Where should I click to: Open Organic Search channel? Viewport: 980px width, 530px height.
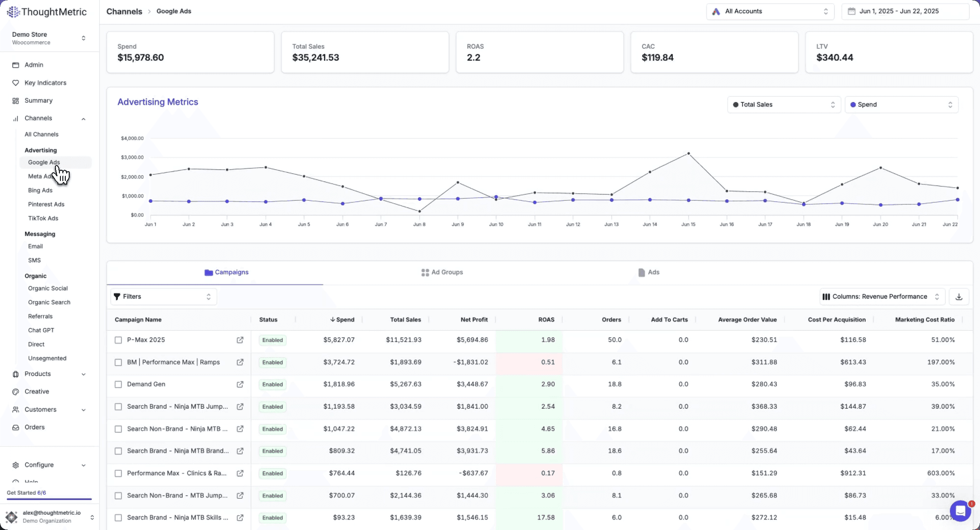[x=49, y=302]
